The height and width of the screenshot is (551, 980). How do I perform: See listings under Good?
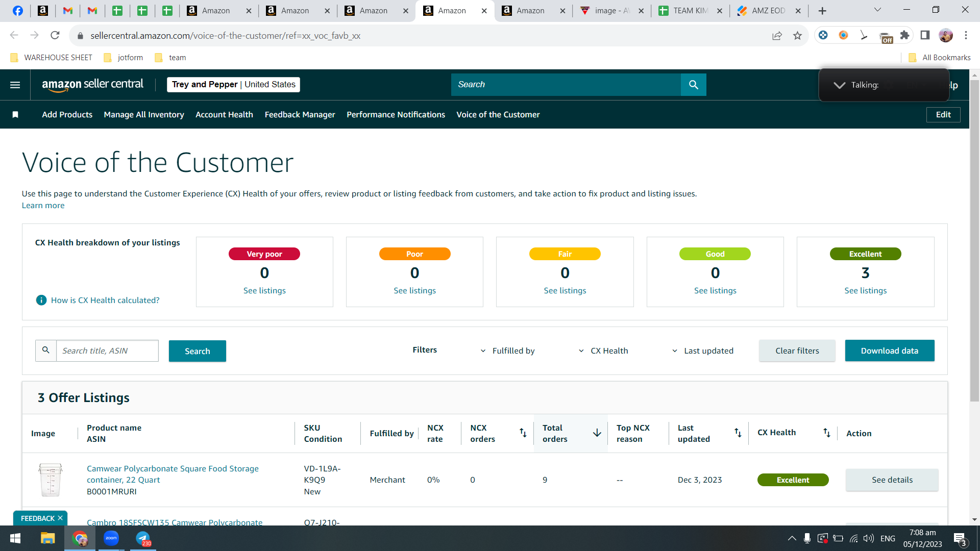[x=715, y=290]
